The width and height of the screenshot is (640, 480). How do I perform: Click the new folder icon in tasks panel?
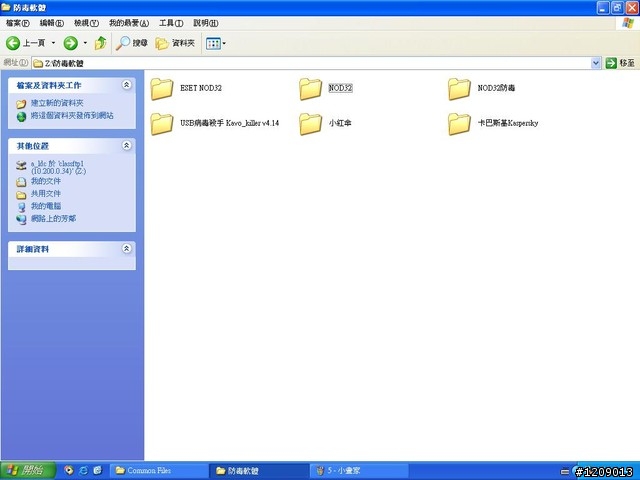tap(21, 104)
